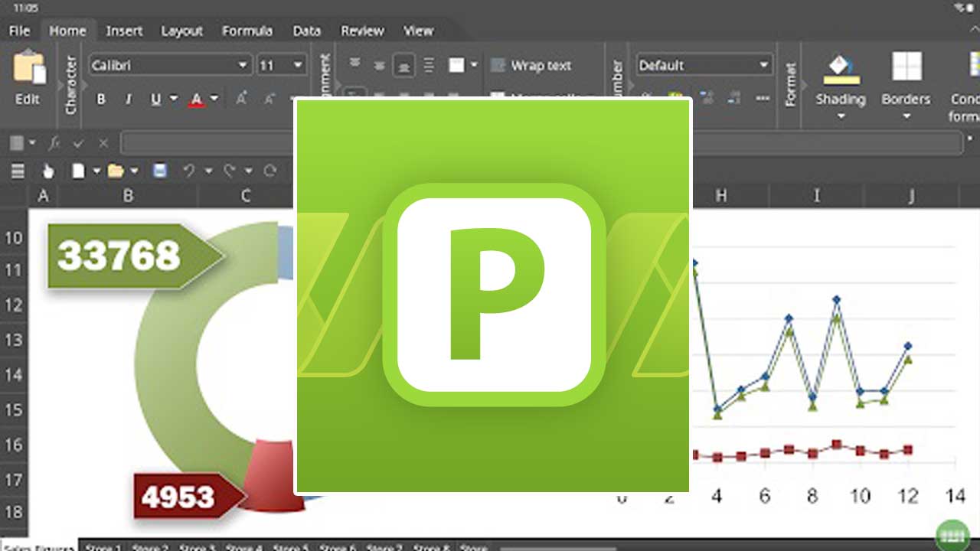Decrease the font size with shrink icon
Screen dimensions: 980x551
(269, 99)
